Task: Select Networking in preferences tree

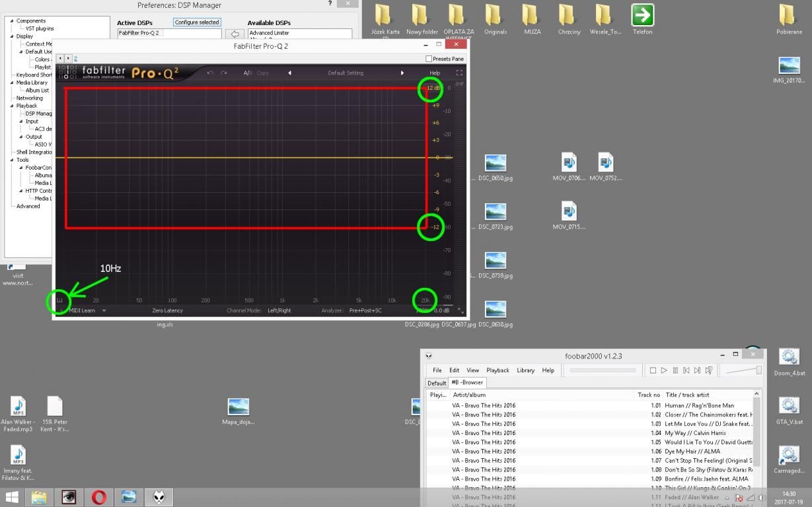Action: [30, 98]
